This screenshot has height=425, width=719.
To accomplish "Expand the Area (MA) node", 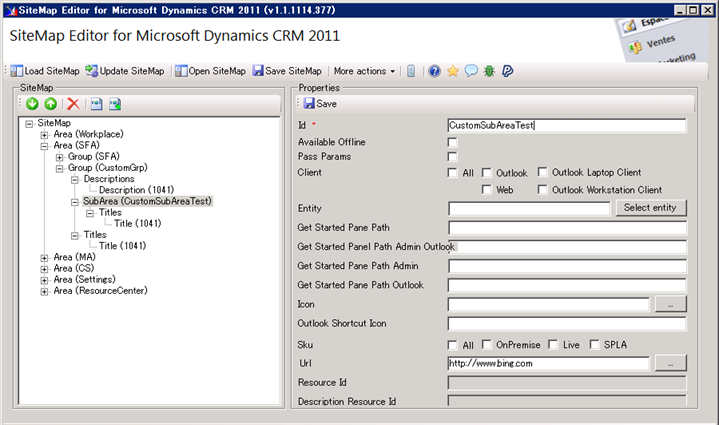I will 44,258.
